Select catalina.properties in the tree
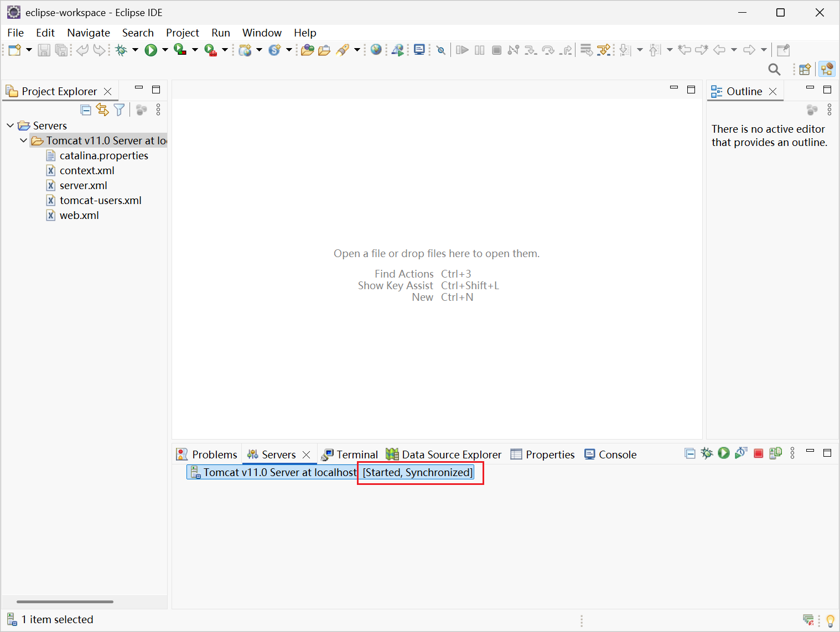840x632 pixels. coord(103,155)
